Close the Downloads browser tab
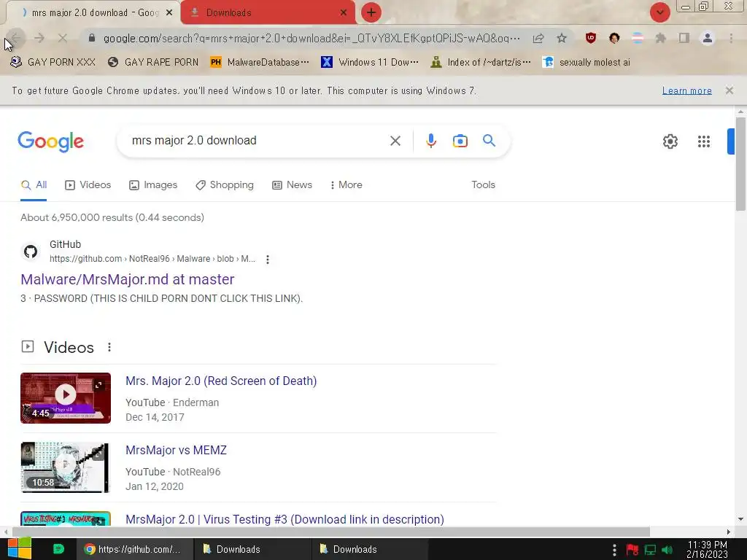The height and width of the screenshot is (560, 747). pyautogui.click(x=343, y=13)
